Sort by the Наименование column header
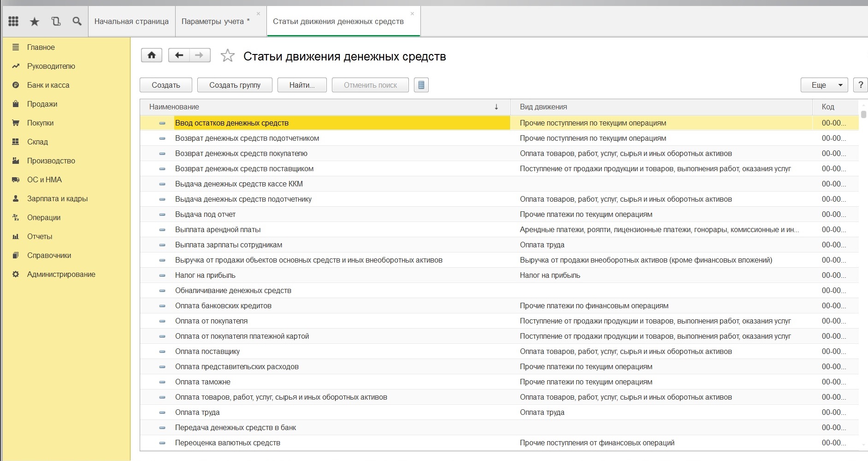 point(325,107)
